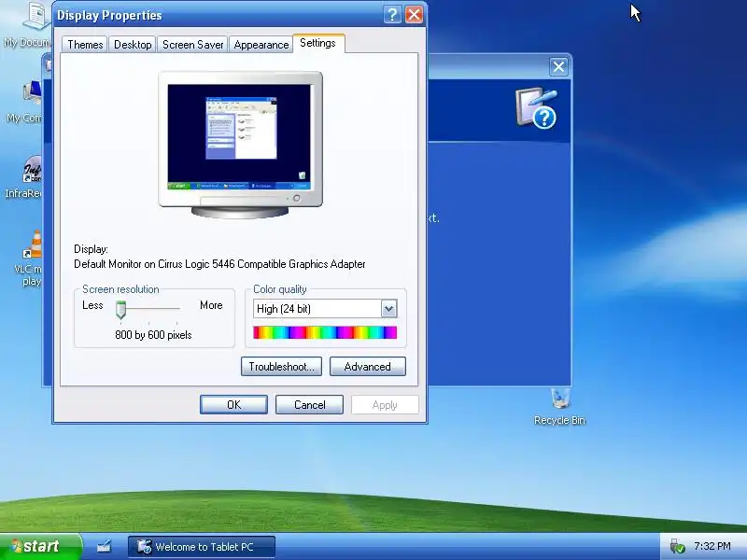Image resolution: width=747 pixels, height=560 pixels.
Task: Select the VLC media player shortcut
Action: click(29, 259)
